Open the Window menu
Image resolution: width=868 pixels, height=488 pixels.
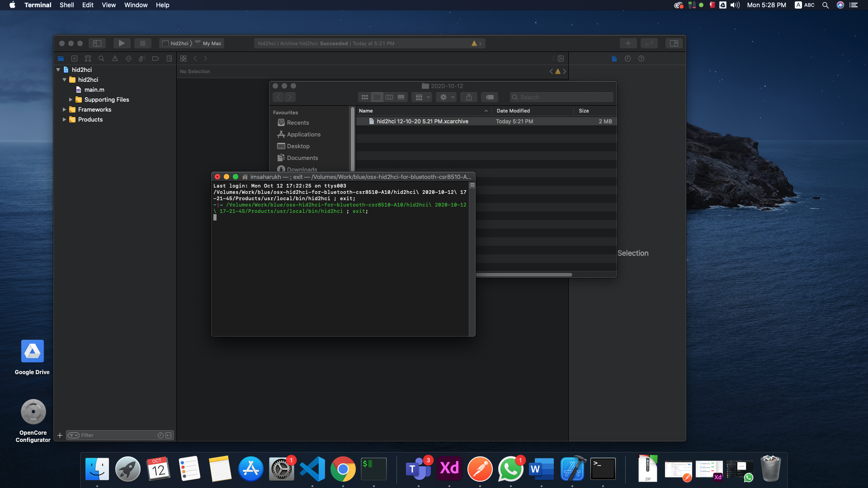click(136, 5)
